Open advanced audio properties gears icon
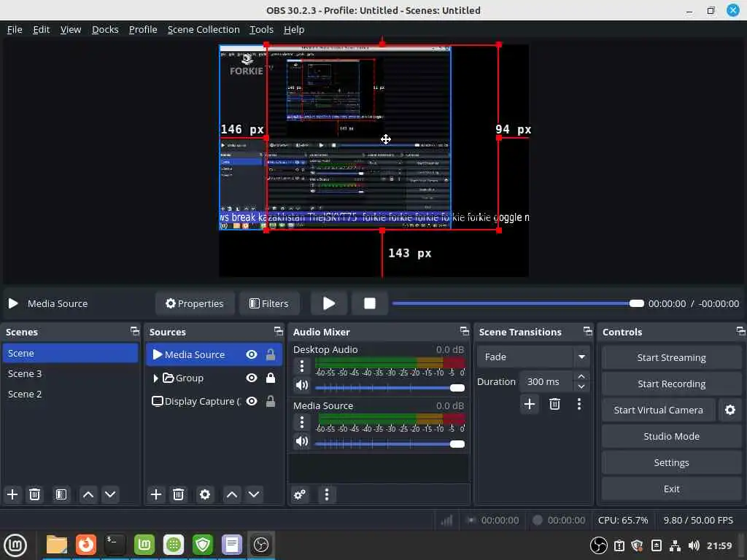 point(300,494)
